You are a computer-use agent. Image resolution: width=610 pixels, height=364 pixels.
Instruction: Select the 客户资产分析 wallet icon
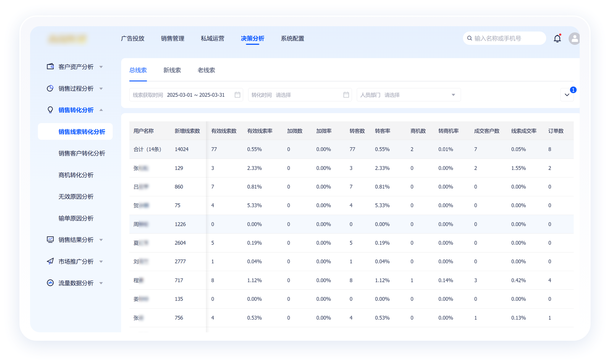click(x=50, y=67)
